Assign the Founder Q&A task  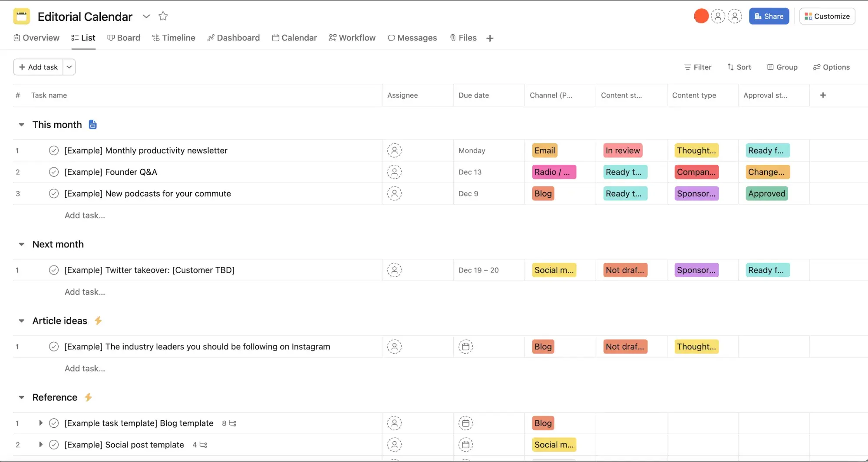pyautogui.click(x=394, y=172)
